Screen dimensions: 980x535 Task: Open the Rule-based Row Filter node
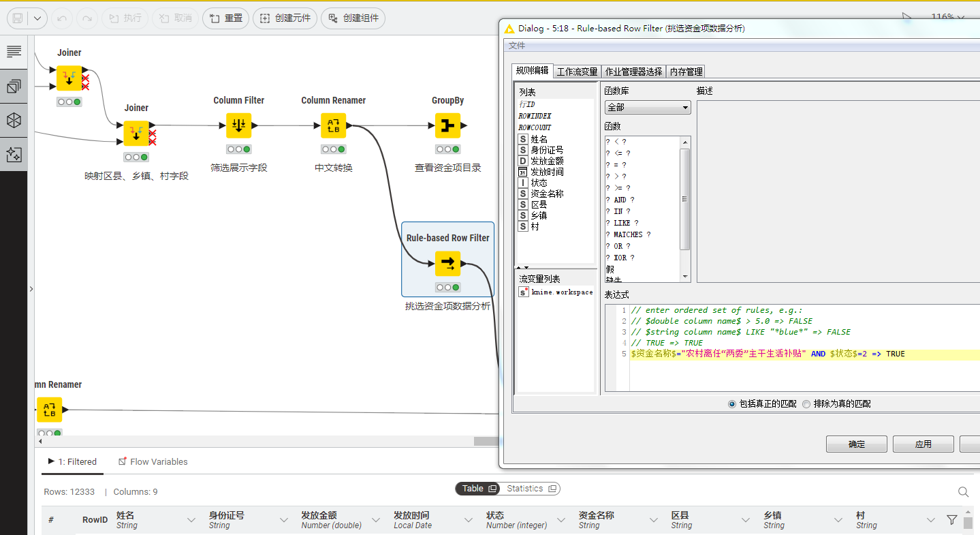click(x=447, y=263)
